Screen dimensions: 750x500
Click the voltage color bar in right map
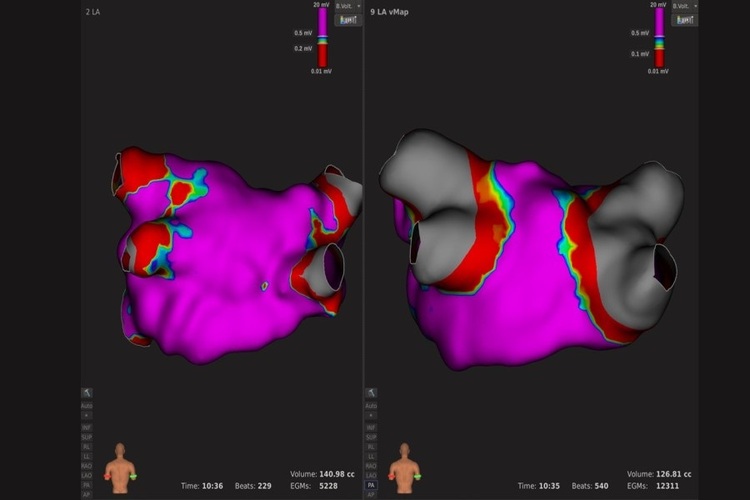(x=659, y=38)
